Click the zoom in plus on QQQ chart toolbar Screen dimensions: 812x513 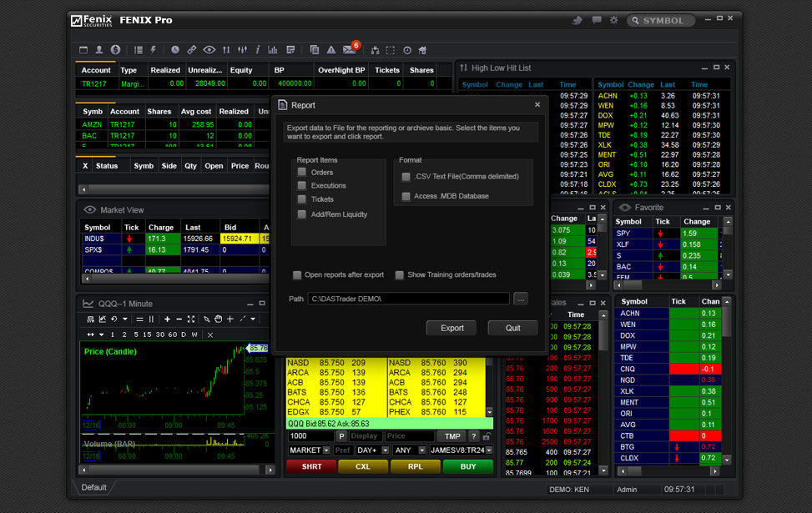(167, 319)
